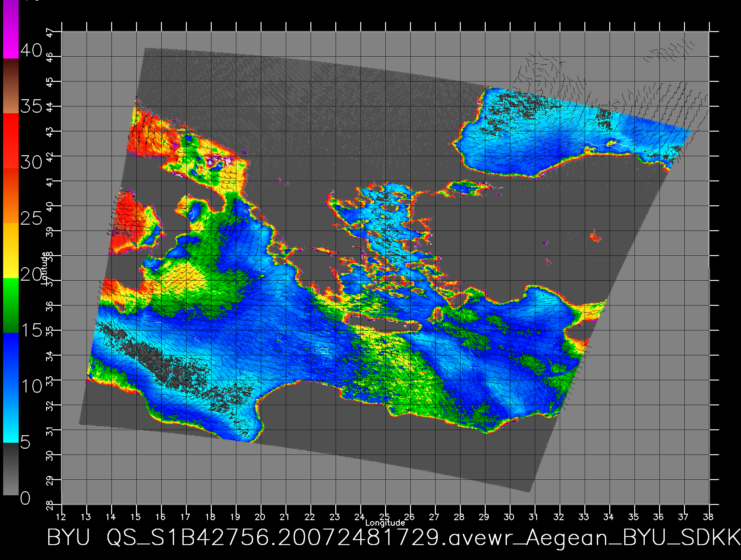
Task: Click the "BYU" text starting the caption
Action: [x=68, y=538]
